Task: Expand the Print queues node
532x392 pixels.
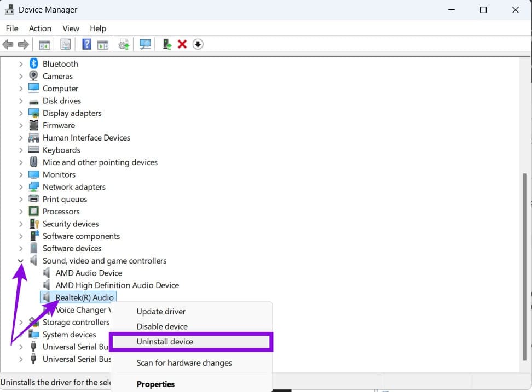Action: (21, 199)
